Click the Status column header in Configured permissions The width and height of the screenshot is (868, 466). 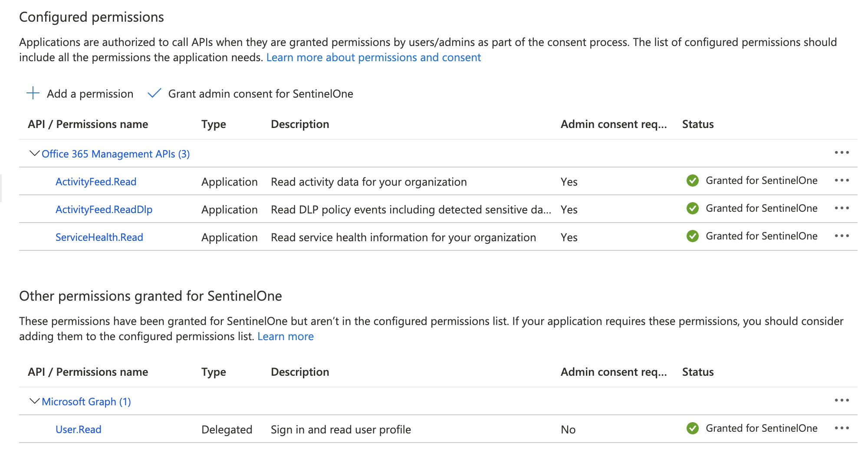[697, 124]
